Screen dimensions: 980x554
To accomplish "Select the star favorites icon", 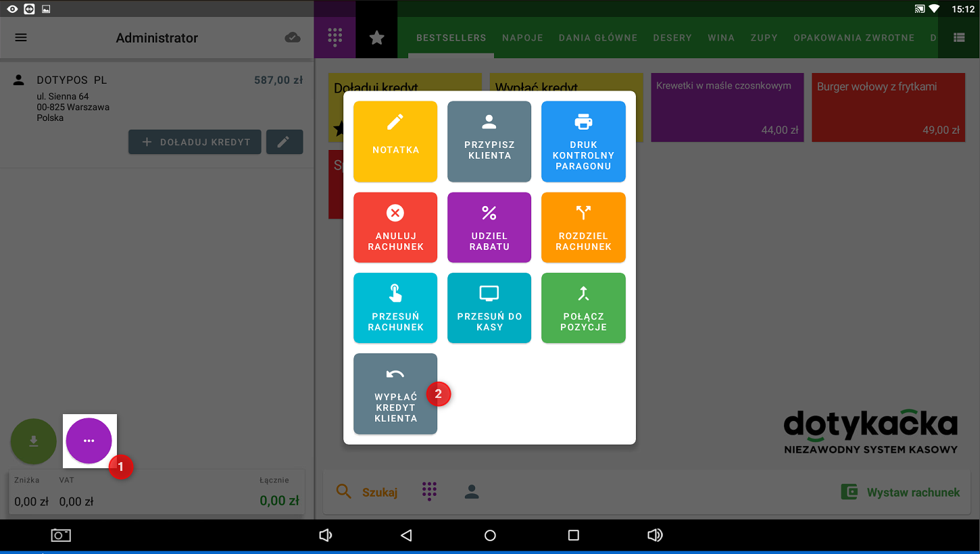I will pos(377,38).
